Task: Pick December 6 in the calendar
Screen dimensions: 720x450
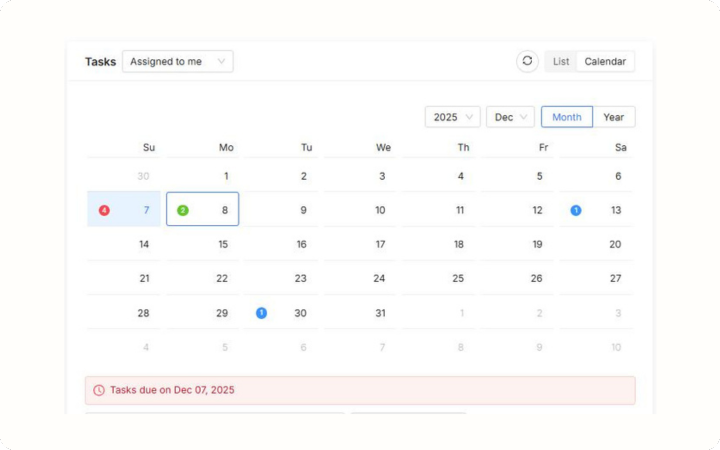Action: pos(596,175)
